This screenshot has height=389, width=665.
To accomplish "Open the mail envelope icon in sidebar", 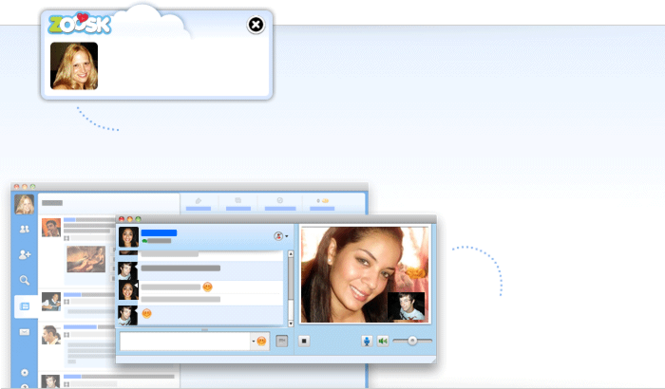I will click(25, 332).
